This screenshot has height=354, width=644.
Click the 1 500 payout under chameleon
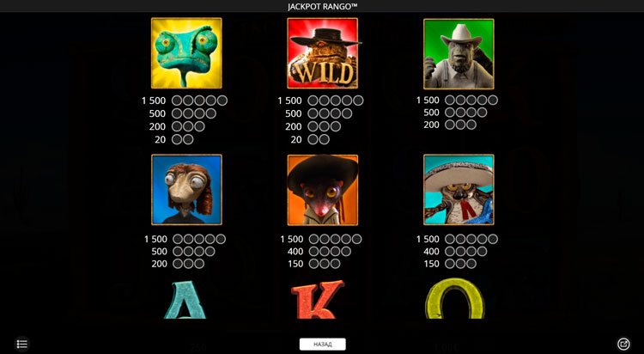(x=154, y=101)
